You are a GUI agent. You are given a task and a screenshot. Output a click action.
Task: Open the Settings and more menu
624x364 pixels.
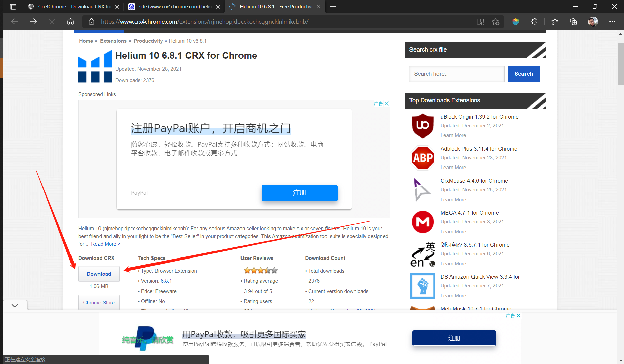coord(612,22)
